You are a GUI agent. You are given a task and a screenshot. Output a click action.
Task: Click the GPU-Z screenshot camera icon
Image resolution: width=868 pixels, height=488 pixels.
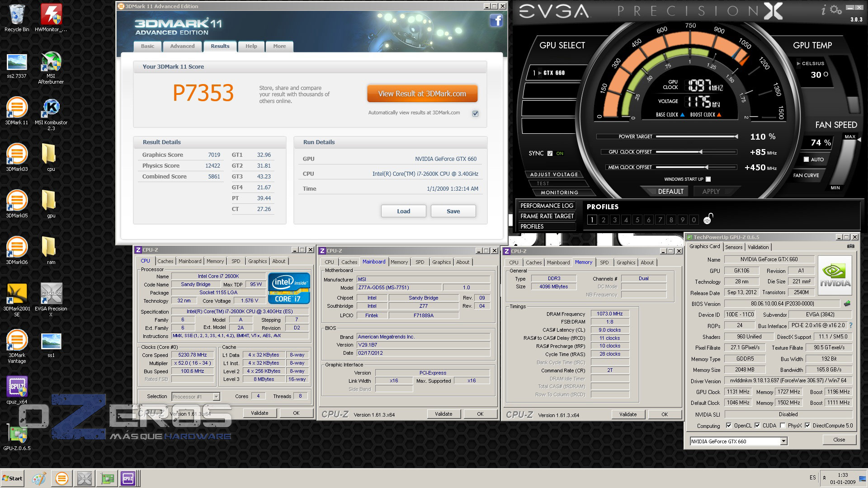(x=850, y=246)
